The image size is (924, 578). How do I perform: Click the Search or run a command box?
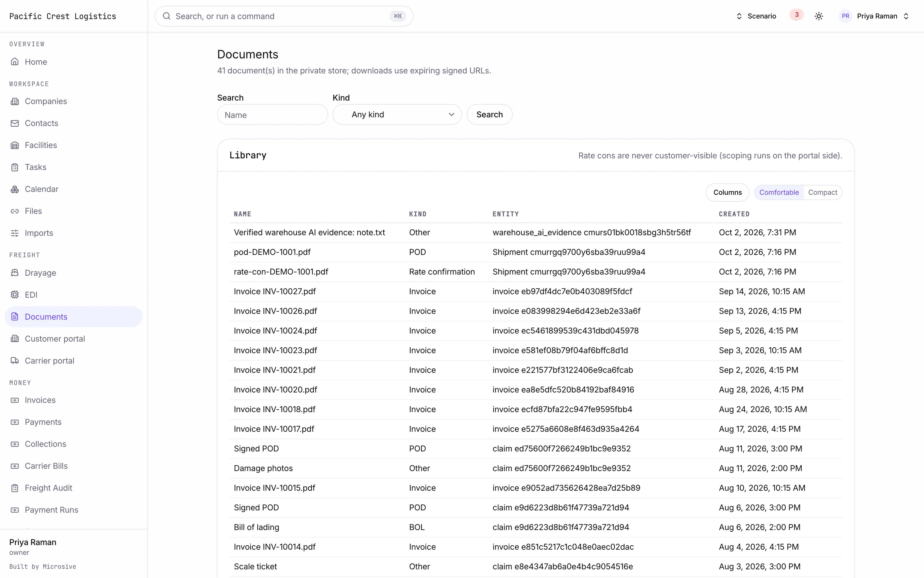pyautogui.click(x=284, y=16)
